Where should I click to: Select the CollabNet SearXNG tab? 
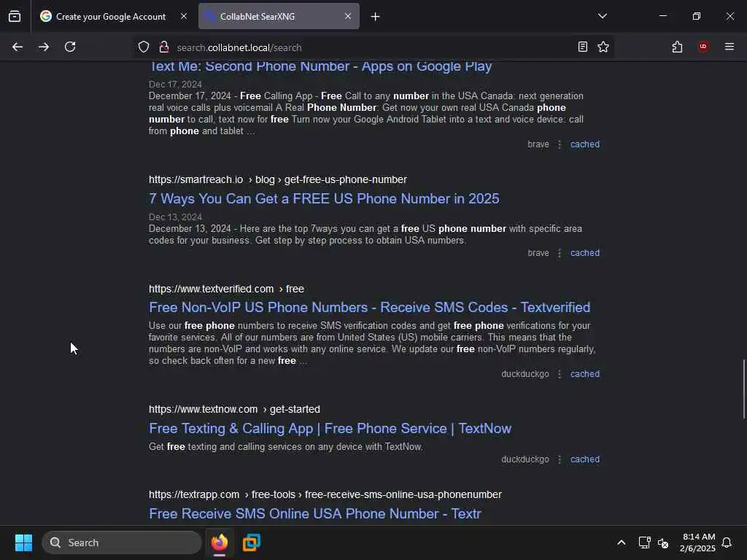pyautogui.click(x=279, y=16)
